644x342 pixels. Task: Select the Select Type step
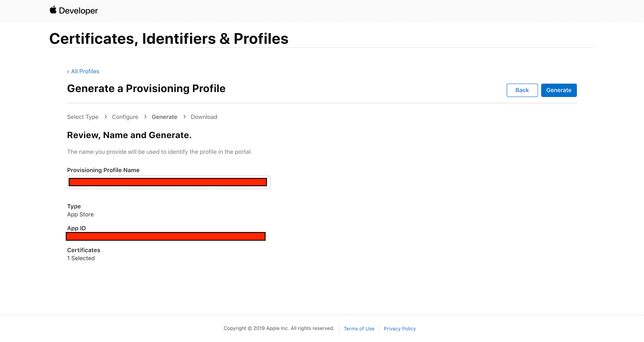[x=83, y=117]
